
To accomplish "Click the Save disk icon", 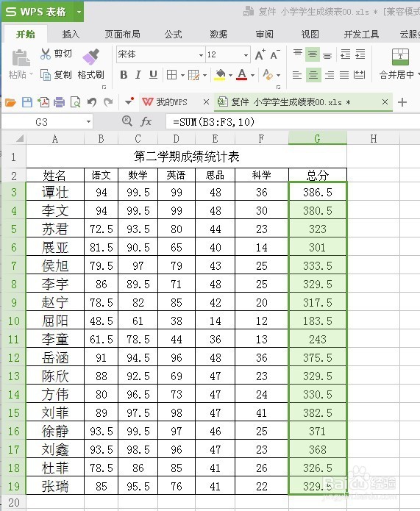I will 27,102.
